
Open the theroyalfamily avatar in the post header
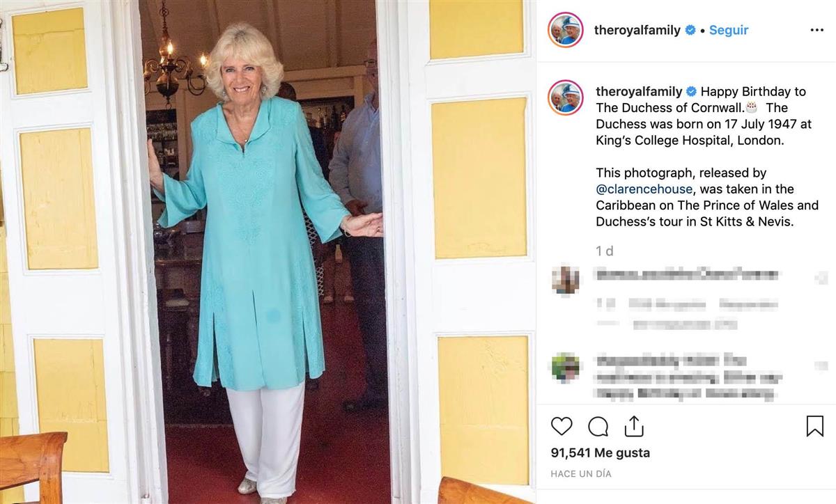click(565, 31)
